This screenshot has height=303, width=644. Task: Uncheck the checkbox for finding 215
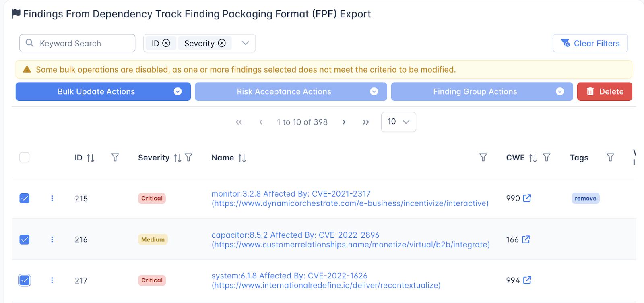point(25,198)
